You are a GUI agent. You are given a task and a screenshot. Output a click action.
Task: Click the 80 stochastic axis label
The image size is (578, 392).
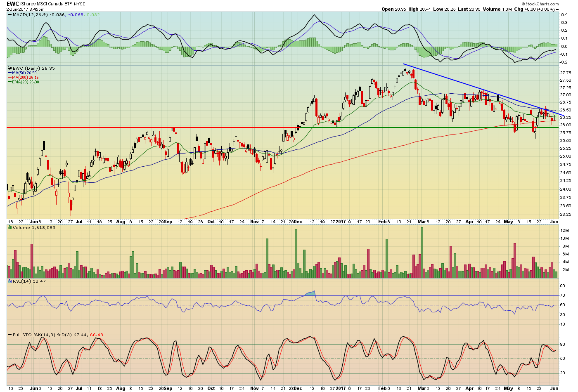562,345
